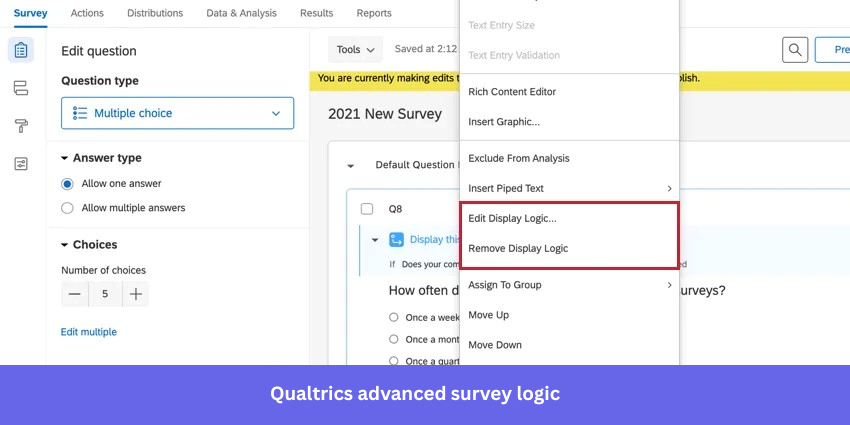Click the Edit multiple link
The height and width of the screenshot is (425, 850).
pyautogui.click(x=88, y=332)
